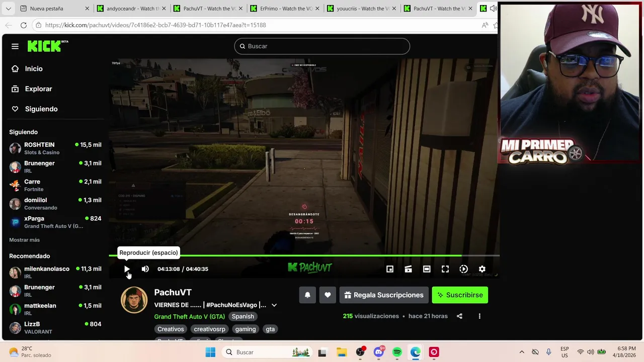This screenshot has width=644, height=362.
Task: Click Regala Suscripciones button
Action: [x=384, y=295]
